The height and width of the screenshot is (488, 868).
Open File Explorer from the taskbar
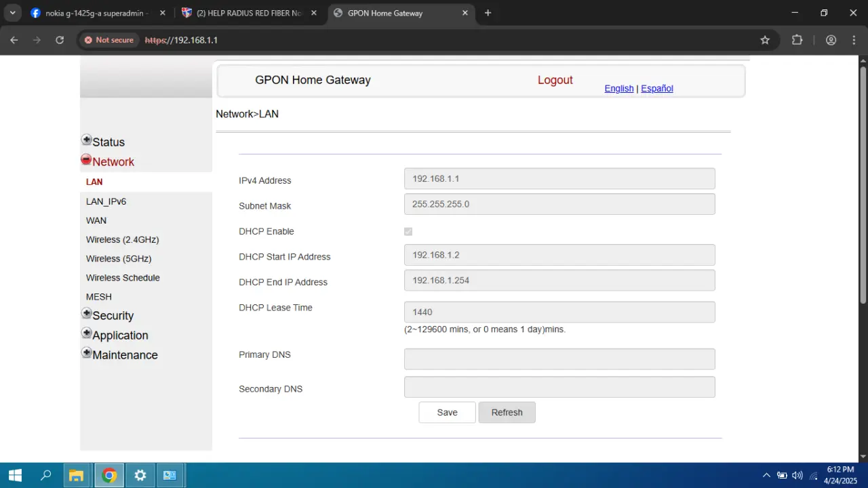[x=77, y=475]
